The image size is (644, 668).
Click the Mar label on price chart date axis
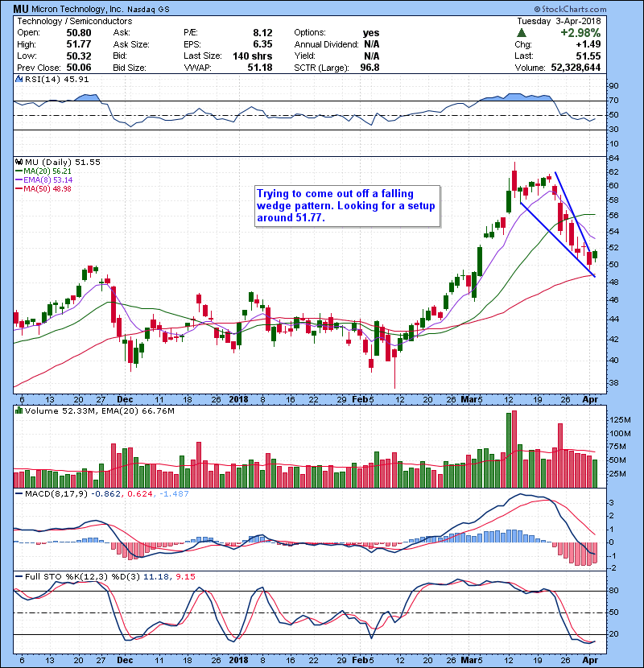tap(469, 400)
